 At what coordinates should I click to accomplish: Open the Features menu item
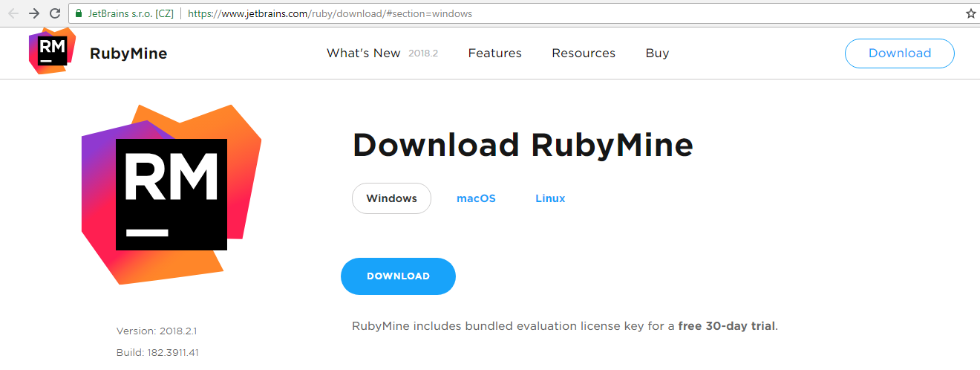click(494, 53)
